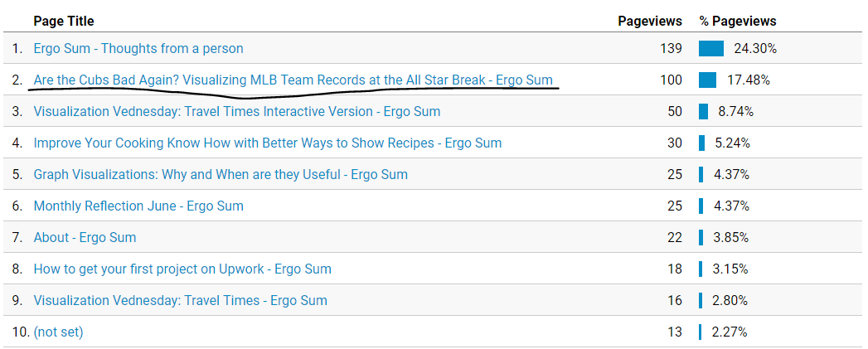Open the Are the Cubs Bad Again link
This screenshot has height=349, width=868.
click(293, 80)
